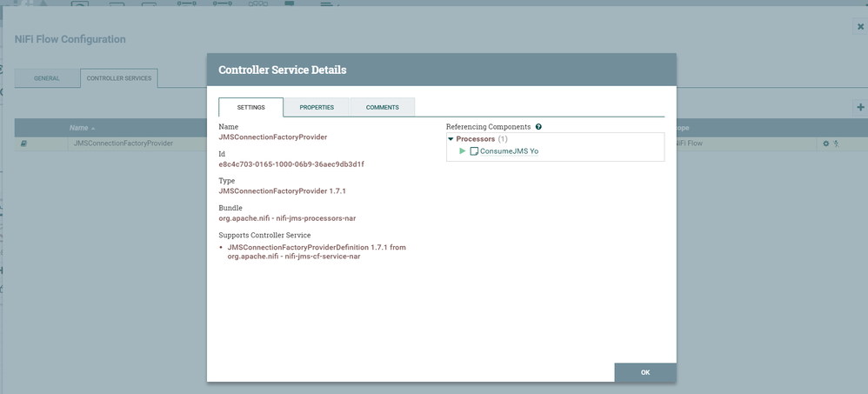Sort the table by Name column header

[x=78, y=128]
